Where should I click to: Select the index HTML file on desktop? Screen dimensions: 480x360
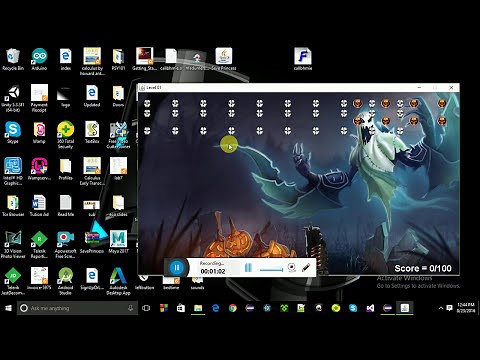[x=66, y=59]
